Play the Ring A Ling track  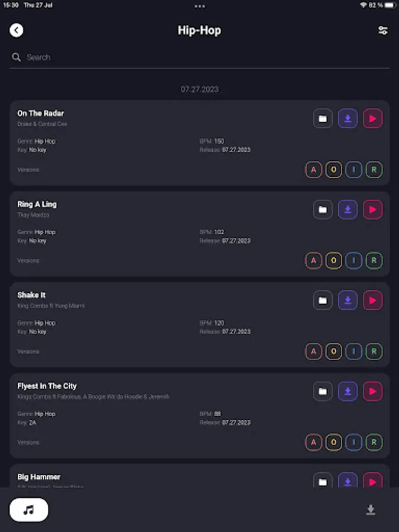(x=372, y=209)
